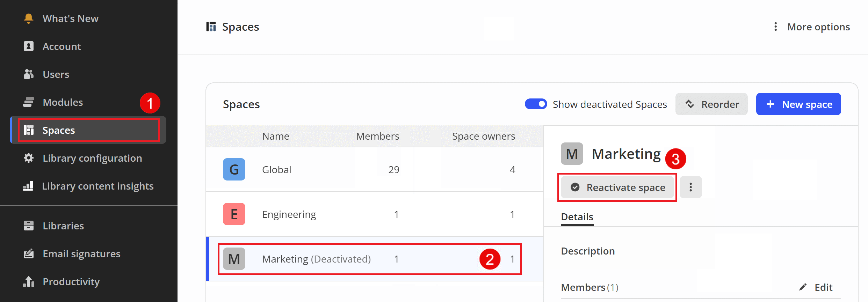Open What's New bell icon
868x302 pixels.
[29, 19]
